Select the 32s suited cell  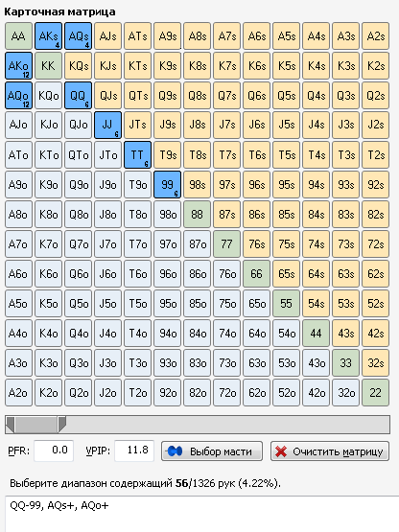376,363
